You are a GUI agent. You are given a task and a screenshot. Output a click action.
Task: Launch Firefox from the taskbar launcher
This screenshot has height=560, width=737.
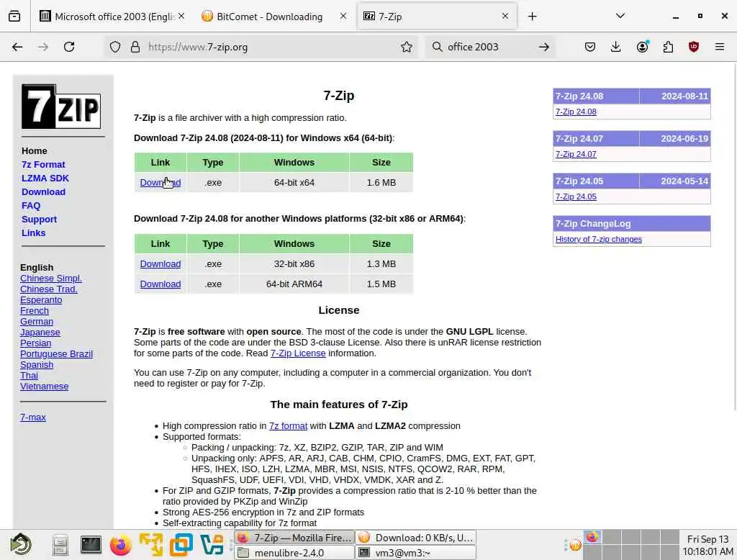[121, 546]
